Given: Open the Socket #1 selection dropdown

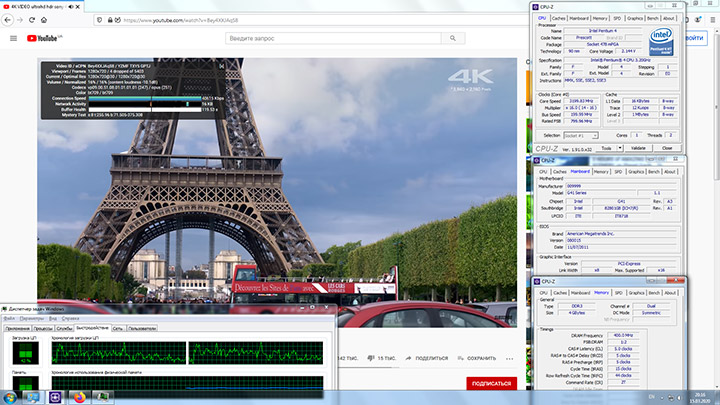Looking at the screenshot, I should pos(581,135).
